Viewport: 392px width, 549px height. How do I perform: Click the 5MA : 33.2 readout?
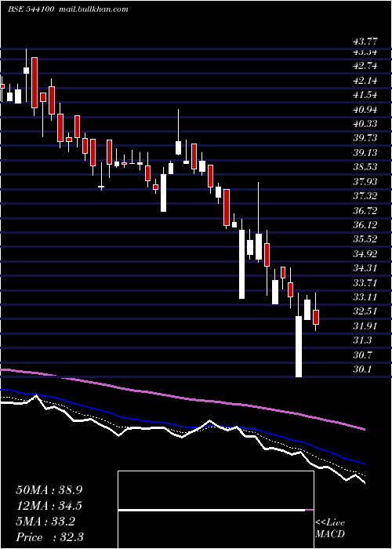(45, 522)
